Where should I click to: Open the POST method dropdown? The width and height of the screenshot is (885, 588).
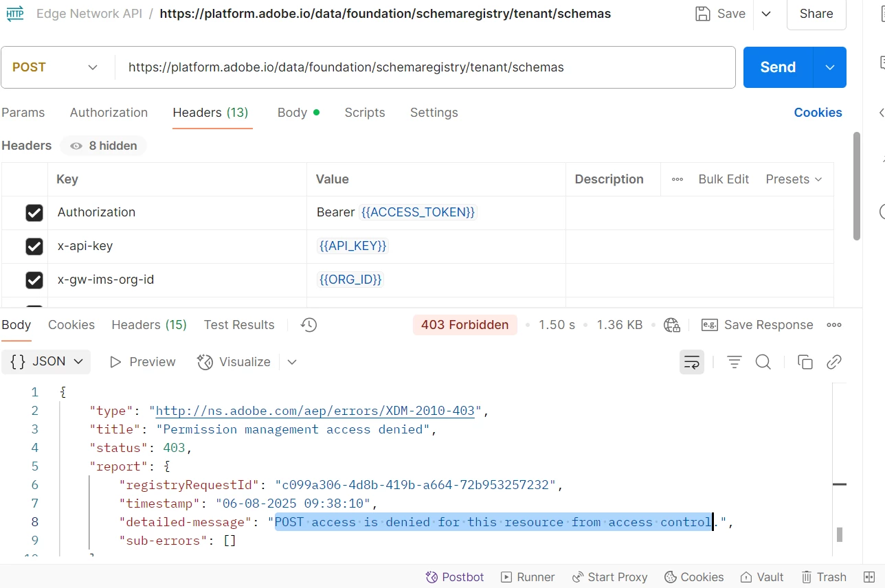[x=56, y=67]
